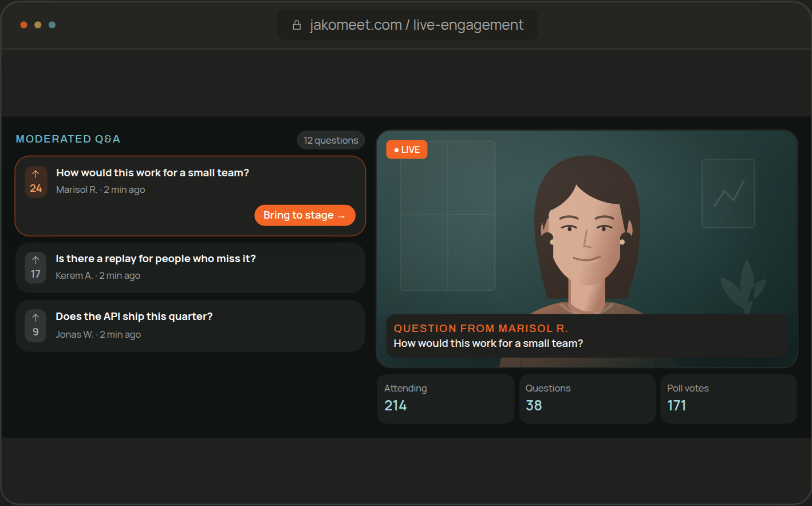
Task: Click the red window close dot
Action: tap(23, 25)
